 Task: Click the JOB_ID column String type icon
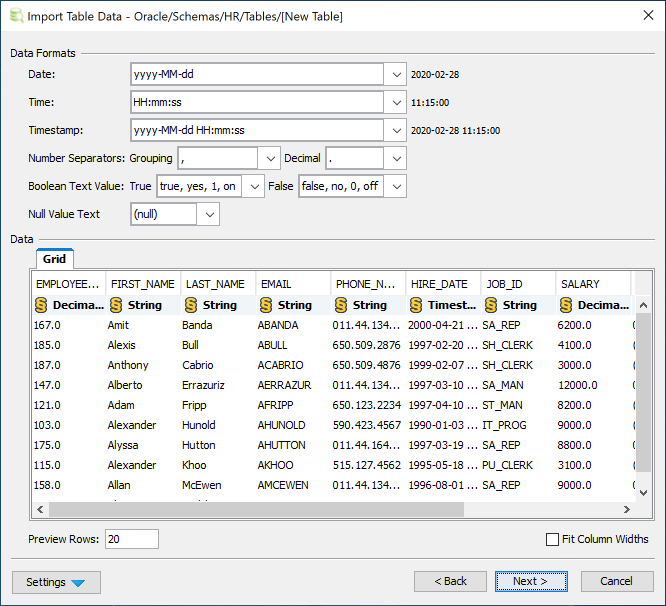coord(491,305)
